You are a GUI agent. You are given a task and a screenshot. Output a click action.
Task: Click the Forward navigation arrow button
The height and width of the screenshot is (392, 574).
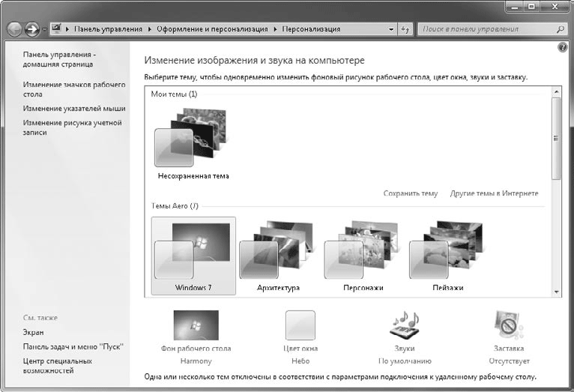(32, 29)
